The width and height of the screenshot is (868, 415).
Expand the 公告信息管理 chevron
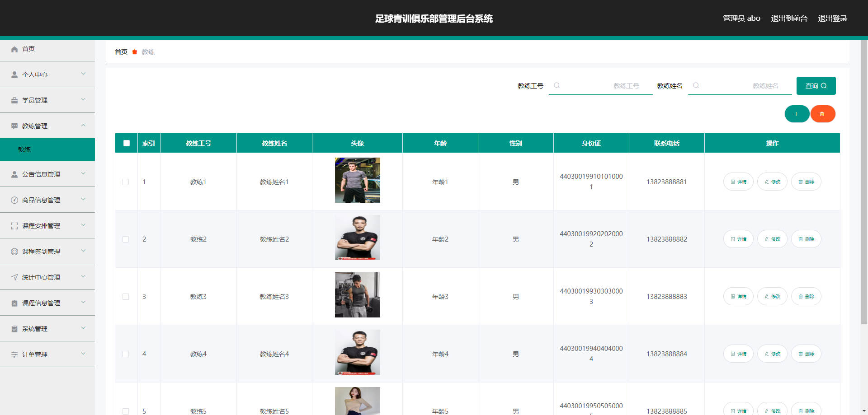click(x=83, y=173)
